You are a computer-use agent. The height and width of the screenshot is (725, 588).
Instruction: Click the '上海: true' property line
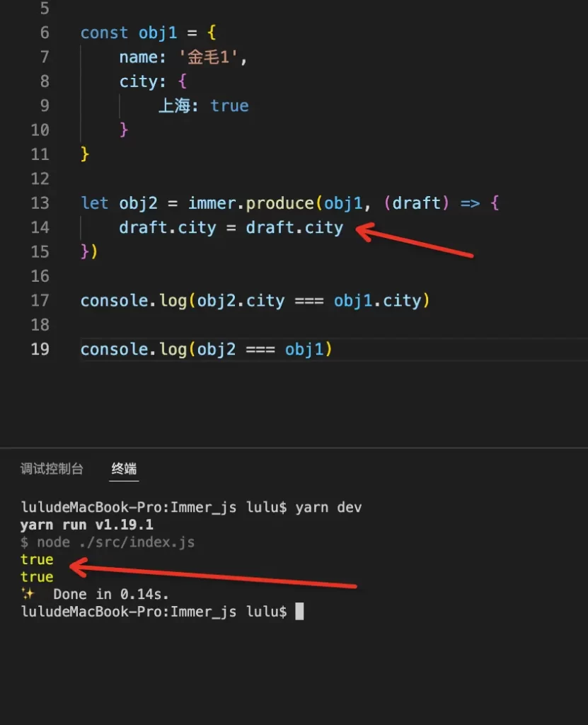(x=203, y=106)
